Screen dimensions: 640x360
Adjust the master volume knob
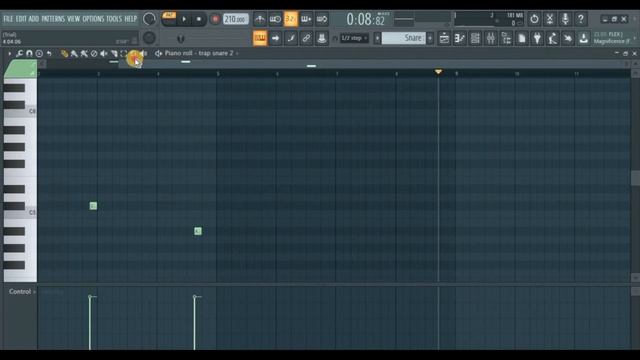pyautogui.click(x=149, y=19)
